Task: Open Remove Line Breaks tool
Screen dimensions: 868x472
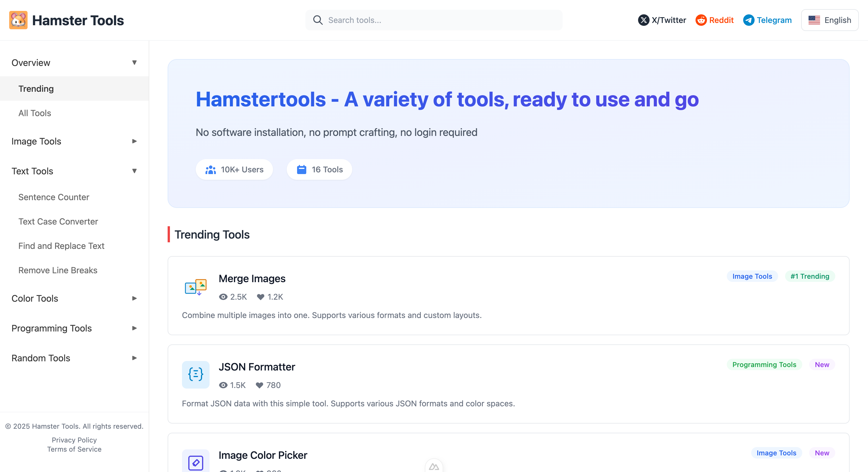Action: click(74, 270)
